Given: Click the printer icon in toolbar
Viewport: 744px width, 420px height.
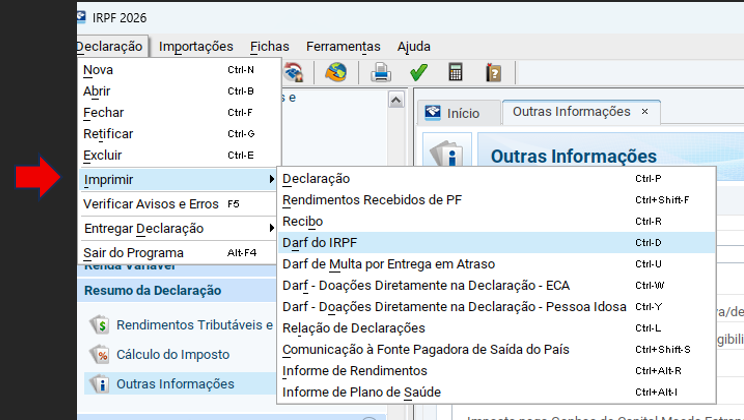Looking at the screenshot, I should coord(381,72).
